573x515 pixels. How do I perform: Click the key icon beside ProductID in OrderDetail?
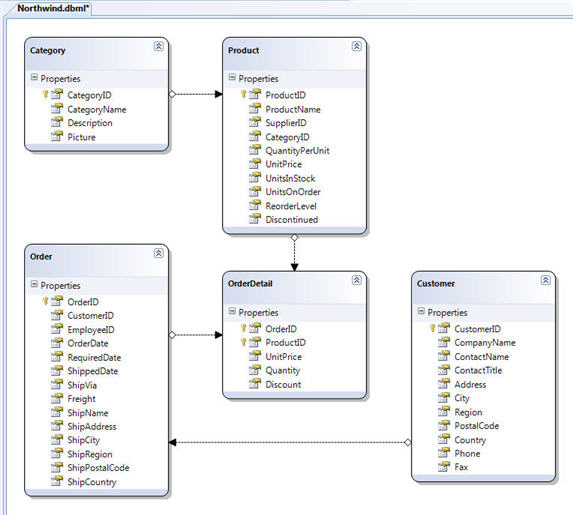tap(243, 342)
